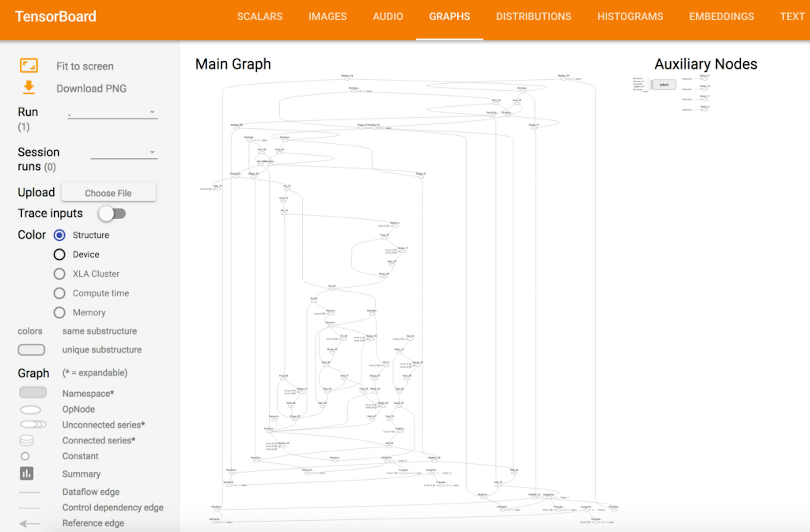This screenshot has height=532, width=810.
Task: Select the Structure color radio button
Action: coord(59,235)
